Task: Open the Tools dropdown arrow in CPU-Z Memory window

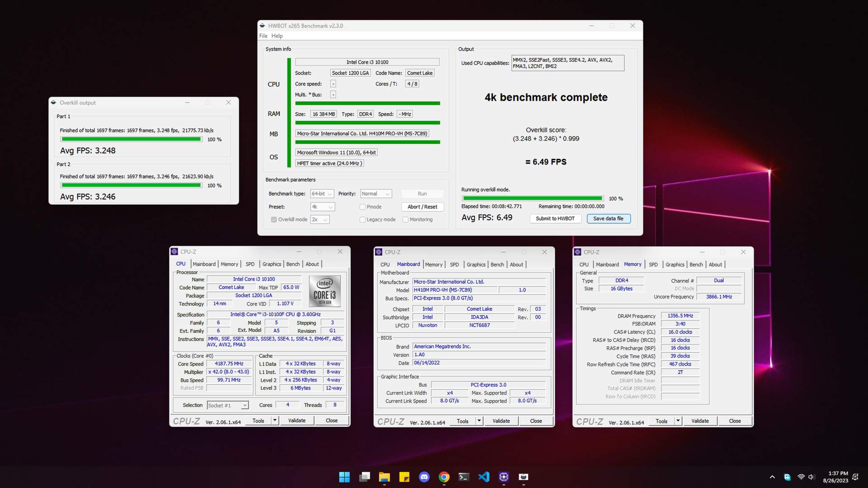Action: point(678,421)
